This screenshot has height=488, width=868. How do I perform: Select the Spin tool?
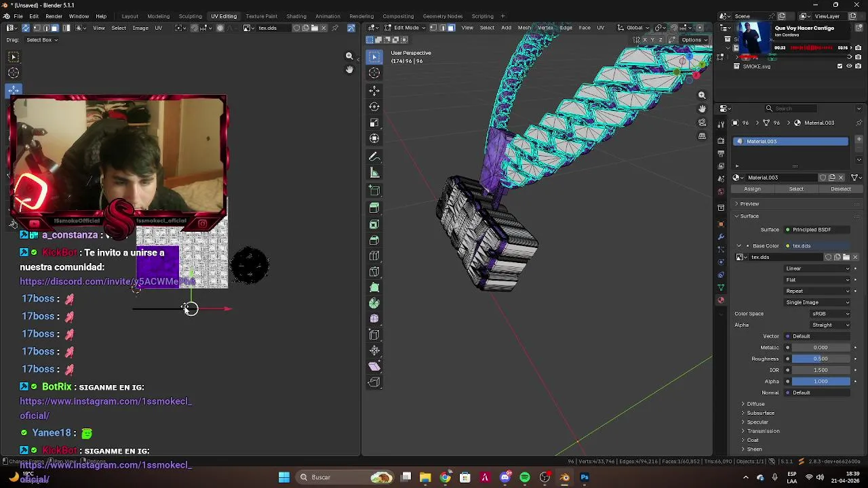click(374, 303)
